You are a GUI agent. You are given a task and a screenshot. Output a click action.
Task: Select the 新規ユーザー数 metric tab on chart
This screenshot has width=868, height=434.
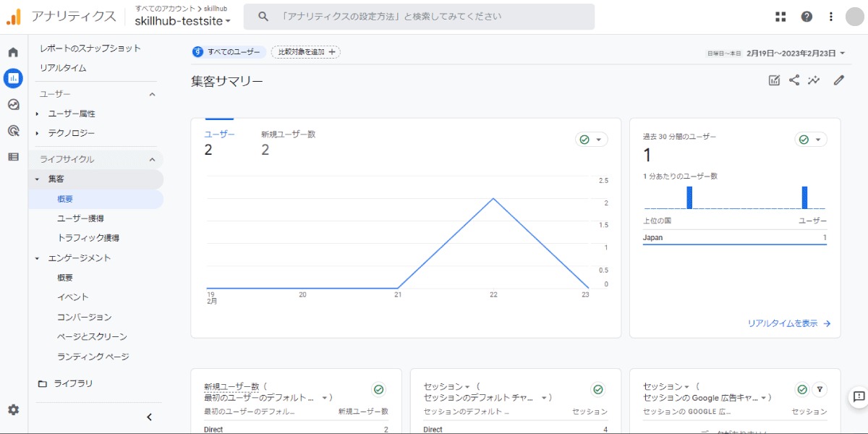tap(288, 142)
